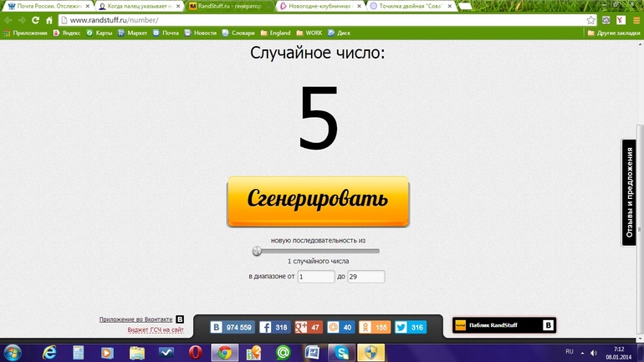Open the Почта bookmark
This screenshot has height=362, width=644.
(166, 33)
